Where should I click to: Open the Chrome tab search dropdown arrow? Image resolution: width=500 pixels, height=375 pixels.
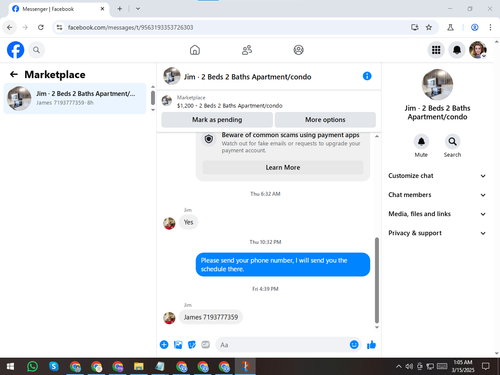coord(138,9)
